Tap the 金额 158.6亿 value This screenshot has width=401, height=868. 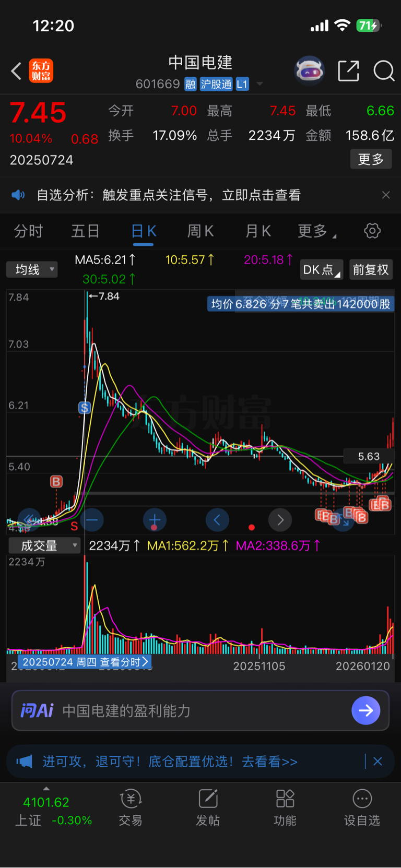pos(370,136)
